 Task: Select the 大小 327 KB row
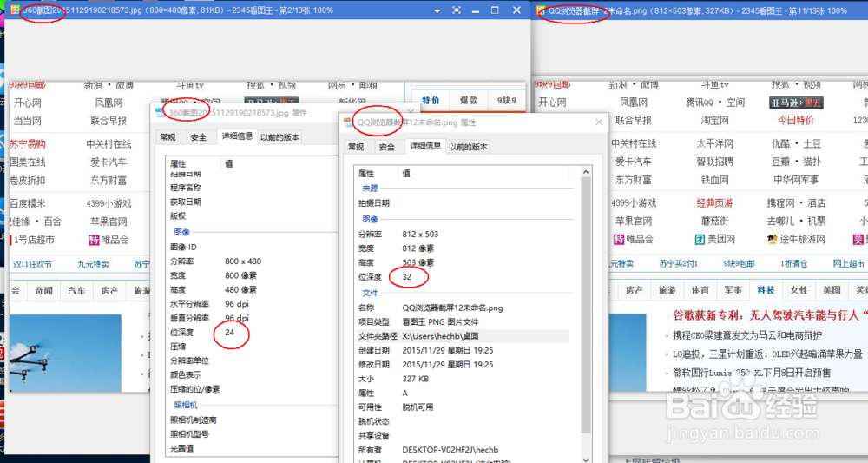tap(464, 379)
